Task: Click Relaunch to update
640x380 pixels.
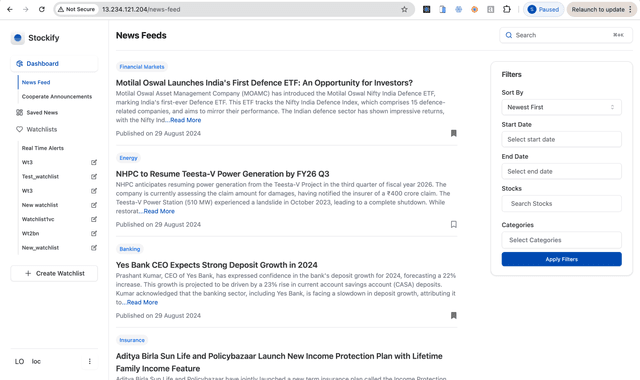Action: 601,9
